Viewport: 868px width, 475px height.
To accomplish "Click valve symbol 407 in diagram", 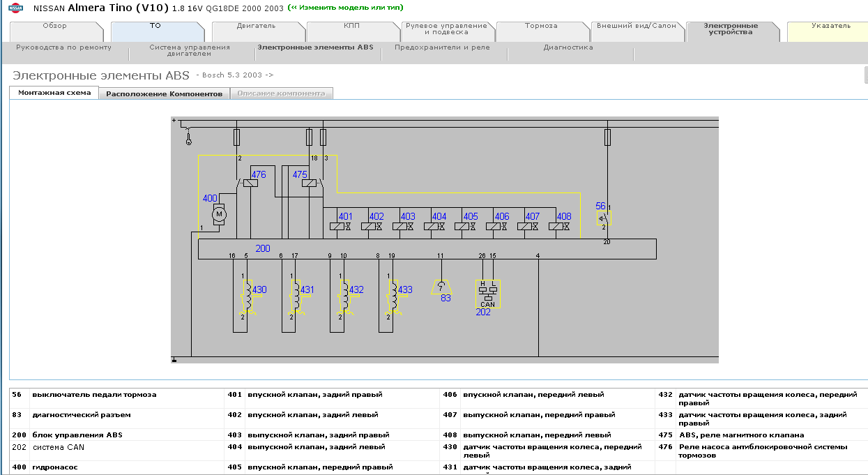I will coord(528,226).
